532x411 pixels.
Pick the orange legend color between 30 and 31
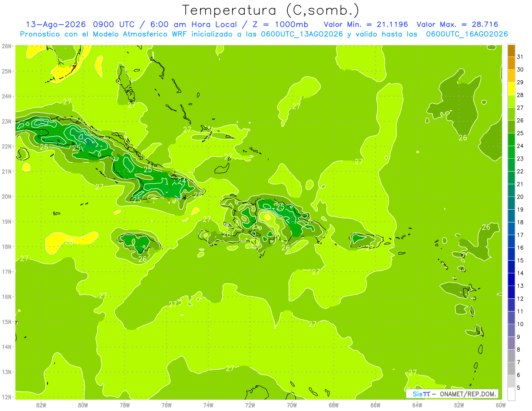[511, 63]
